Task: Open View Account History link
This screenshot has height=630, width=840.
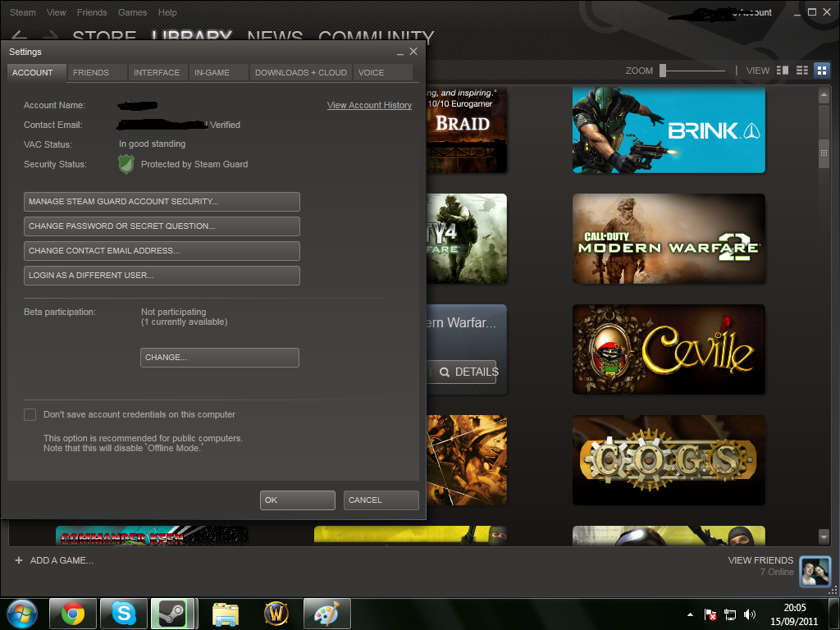Action: [x=369, y=105]
